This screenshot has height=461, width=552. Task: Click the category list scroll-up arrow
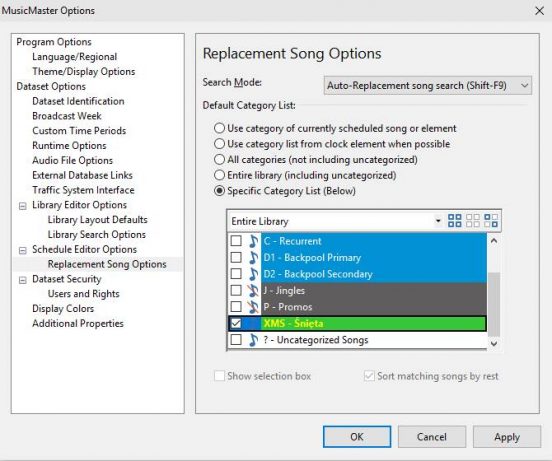pyautogui.click(x=494, y=241)
